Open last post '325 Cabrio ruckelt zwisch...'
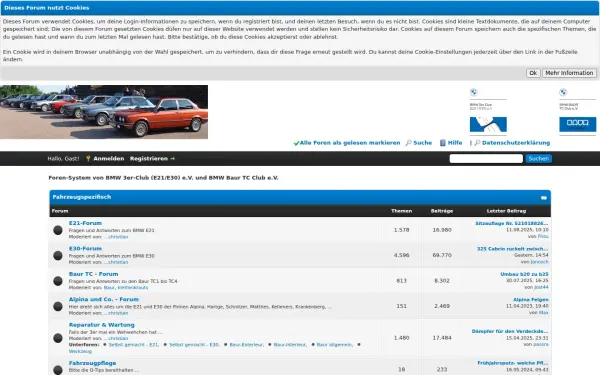Image resolution: width=600 pixels, height=375 pixels. 512,249
